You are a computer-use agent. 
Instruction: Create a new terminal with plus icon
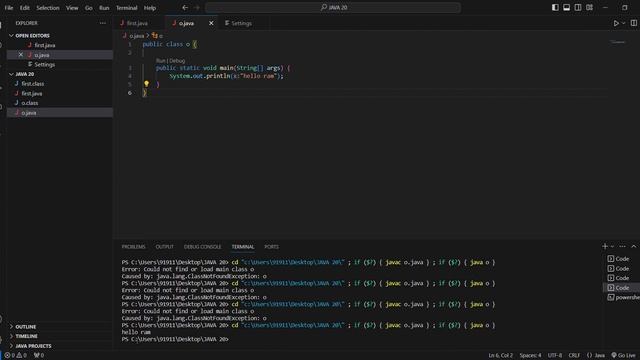click(x=605, y=247)
